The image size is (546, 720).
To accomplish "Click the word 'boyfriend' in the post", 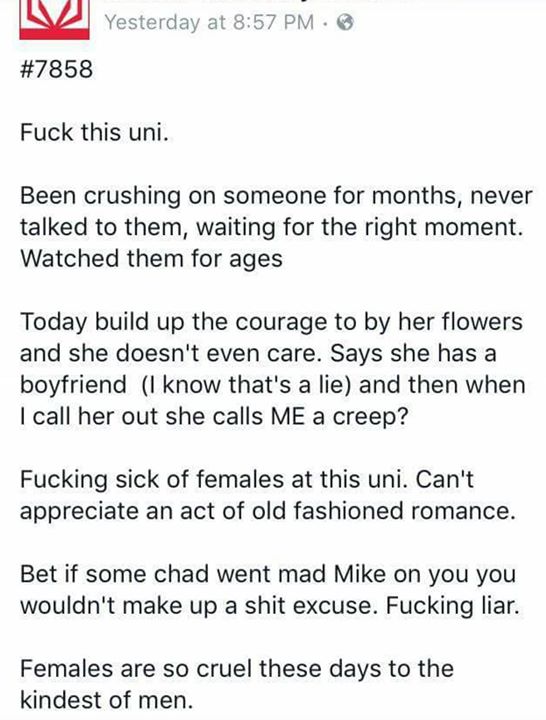I will (73, 385).
